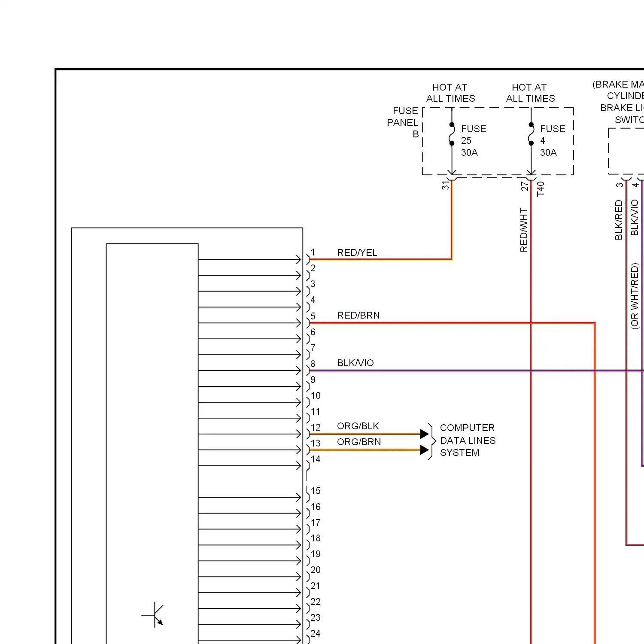Viewport: 644px width, 644px height.
Task: Click fuse panel terminal number 31
Action: pos(445,185)
